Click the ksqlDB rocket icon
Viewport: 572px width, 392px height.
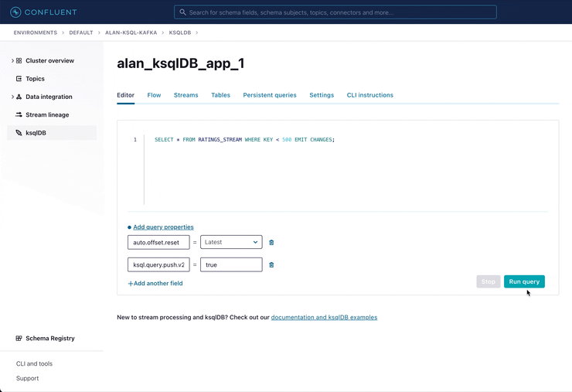(19, 133)
